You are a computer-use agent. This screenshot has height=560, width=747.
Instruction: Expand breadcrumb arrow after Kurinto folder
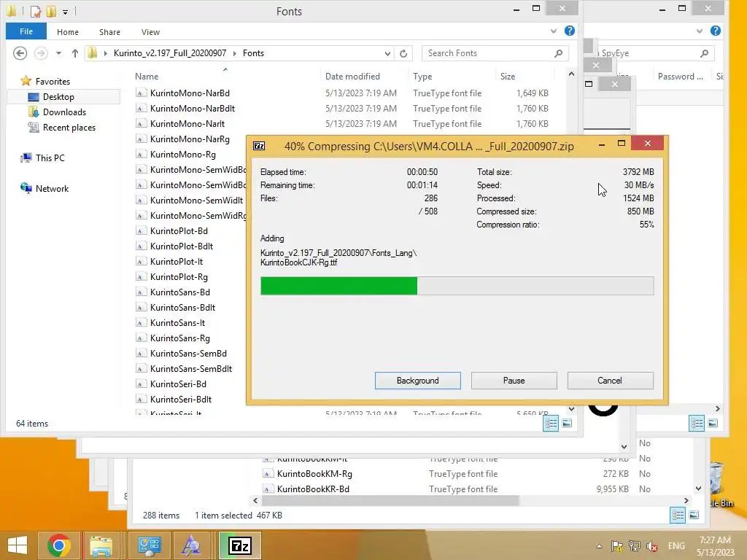pyautogui.click(x=234, y=53)
